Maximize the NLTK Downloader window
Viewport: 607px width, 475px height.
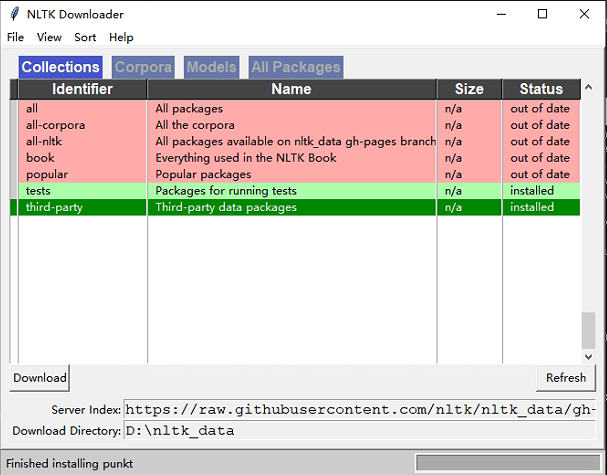542,14
